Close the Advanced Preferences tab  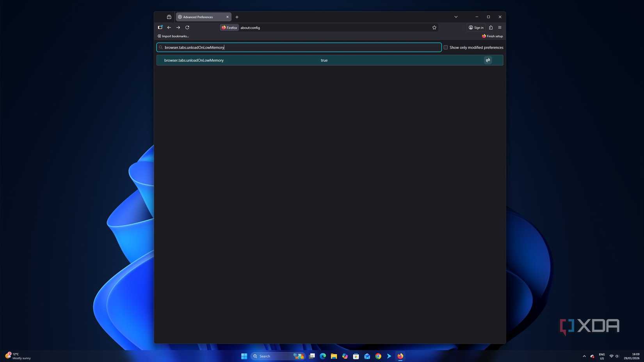pos(228,17)
